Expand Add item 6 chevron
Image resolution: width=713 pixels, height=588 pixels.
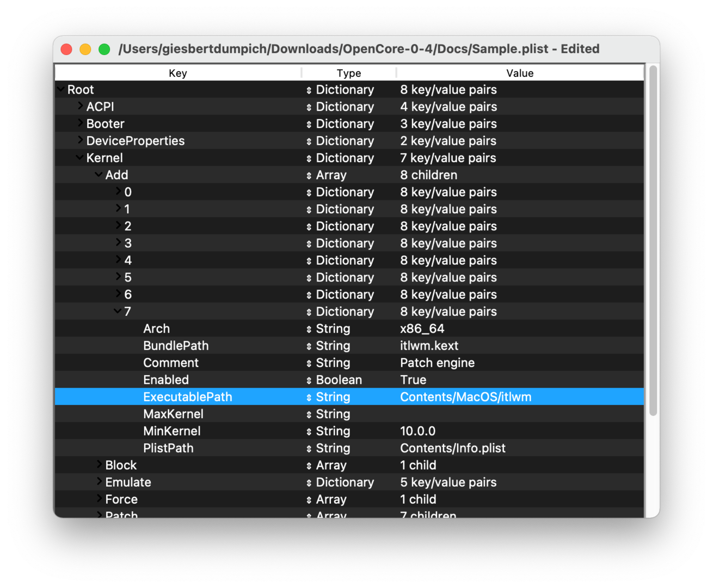coord(119,293)
